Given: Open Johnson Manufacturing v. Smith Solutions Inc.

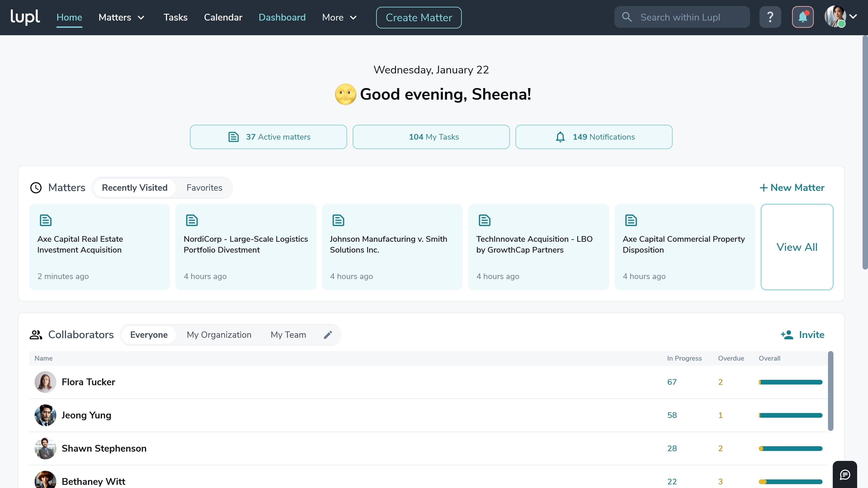Looking at the screenshot, I should [392, 247].
